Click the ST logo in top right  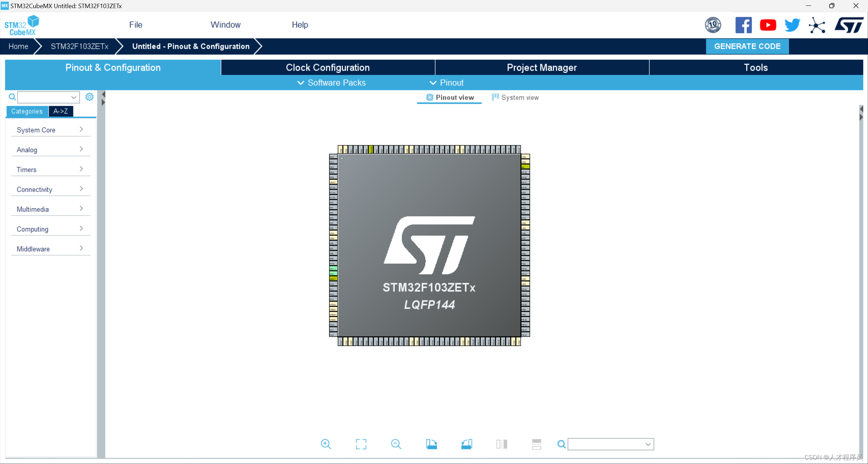click(849, 25)
